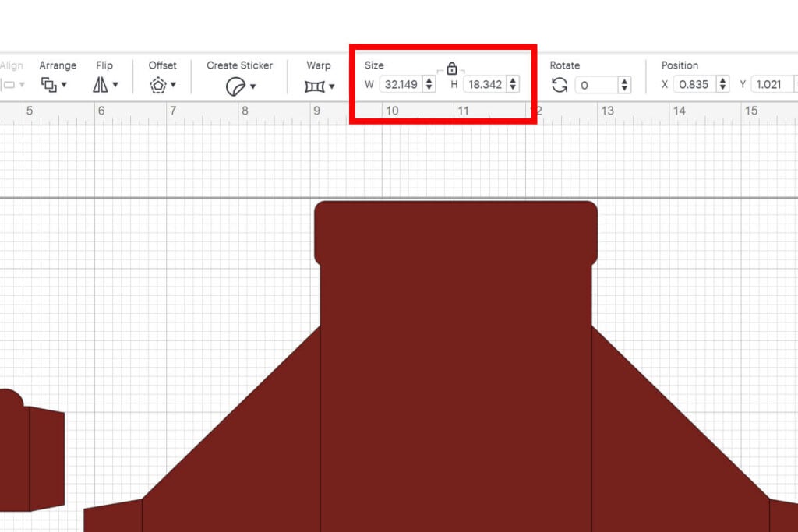Click the Position Y field showing 1.021
Screen dimensions: 798x532
(x=769, y=84)
